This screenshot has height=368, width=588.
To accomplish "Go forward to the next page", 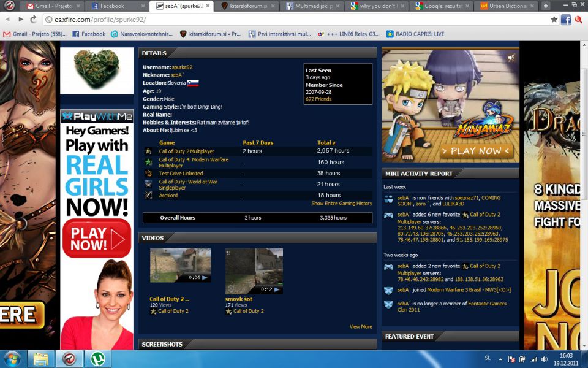I will [21, 20].
